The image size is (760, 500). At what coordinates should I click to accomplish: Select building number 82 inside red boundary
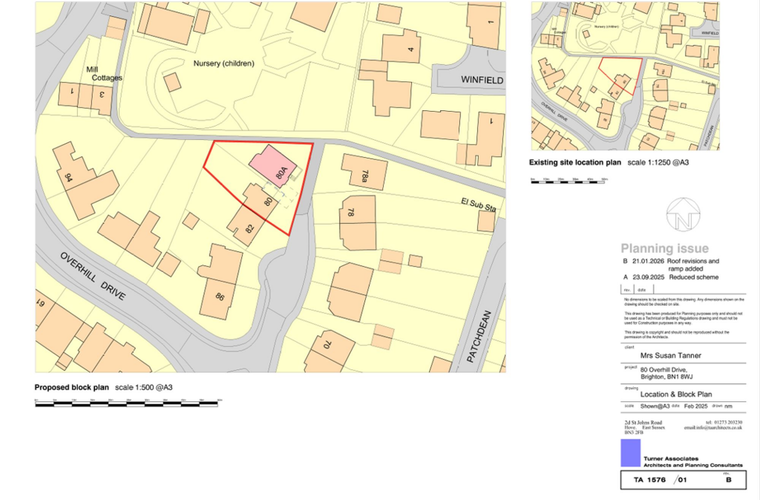pos(248,227)
